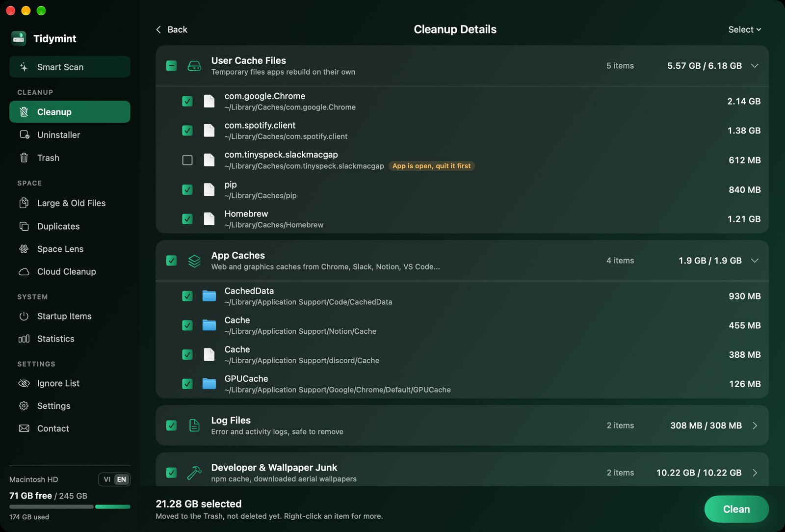Click the green Clean button
This screenshot has width=785, height=532.
pos(736,509)
